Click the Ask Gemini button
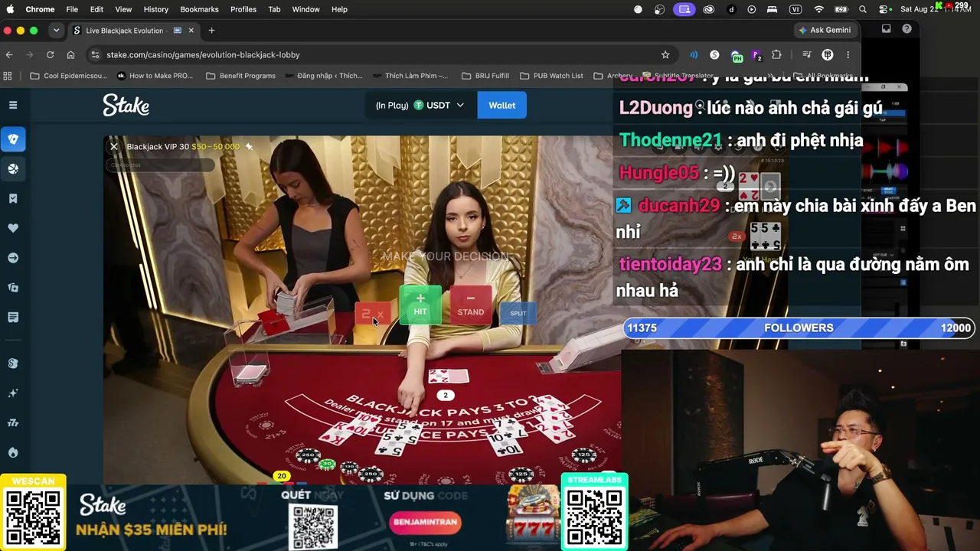Screen dimensions: 980x551 coord(825,31)
